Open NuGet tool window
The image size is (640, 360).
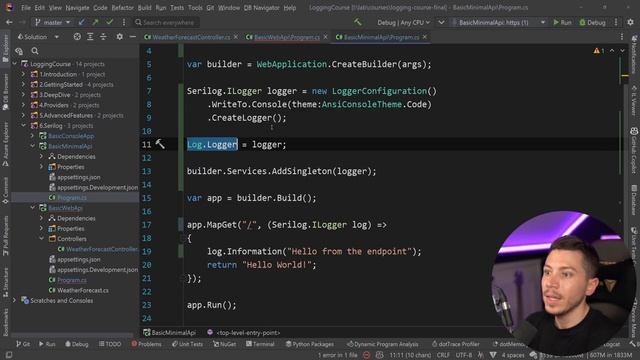click(x=224, y=344)
